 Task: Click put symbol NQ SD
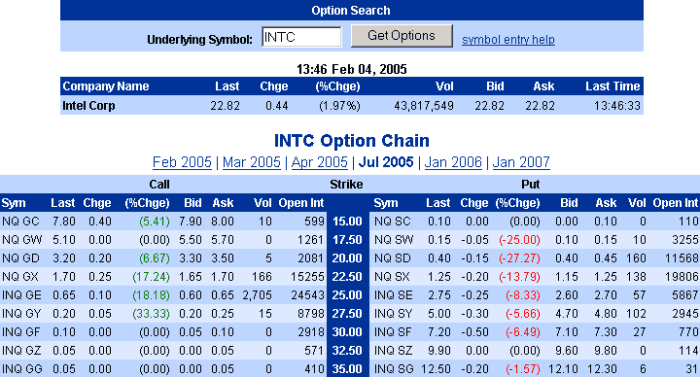392,258
